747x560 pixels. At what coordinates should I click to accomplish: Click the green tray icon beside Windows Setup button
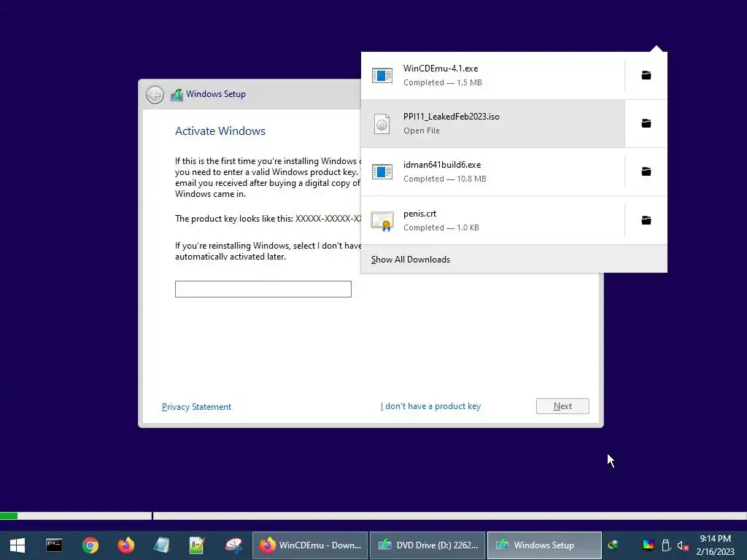pos(614,545)
